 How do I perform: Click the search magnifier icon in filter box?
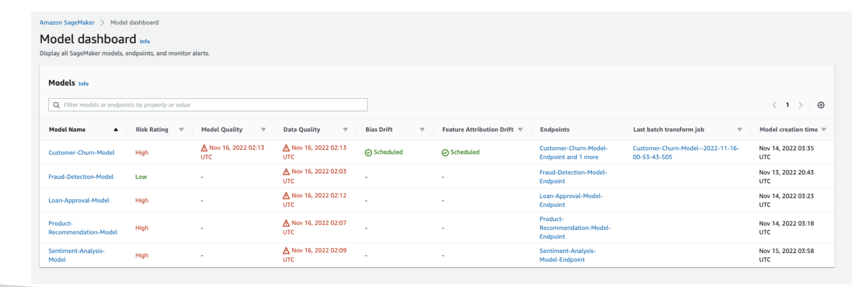56,105
